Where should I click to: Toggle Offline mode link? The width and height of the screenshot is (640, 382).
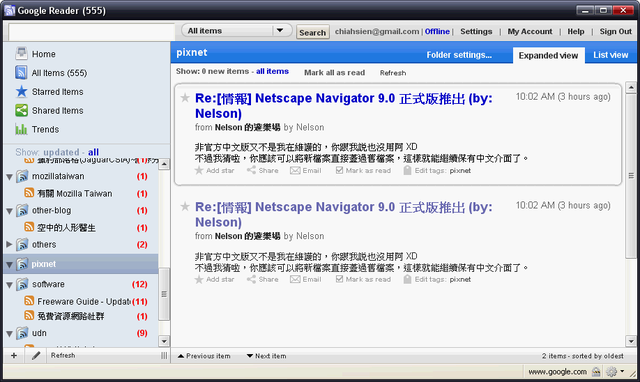click(x=437, y=31)
